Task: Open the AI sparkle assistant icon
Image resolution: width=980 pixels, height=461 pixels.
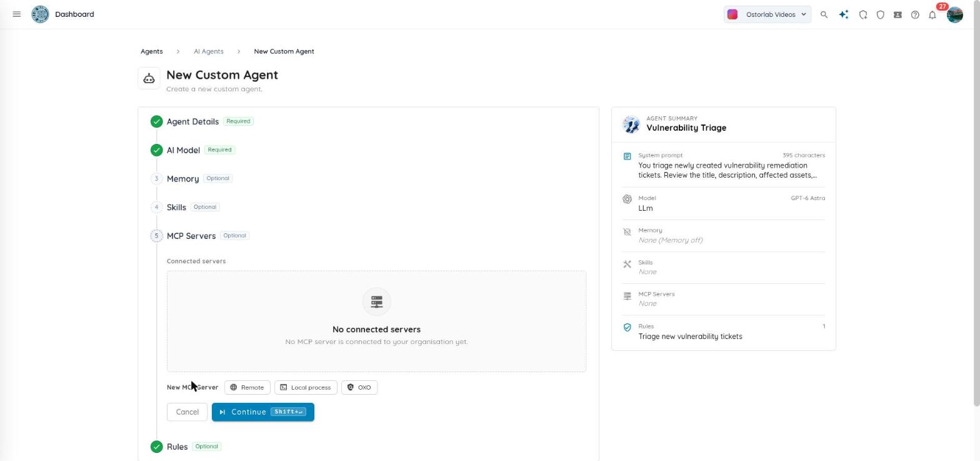Action: [x=844, y=14]
